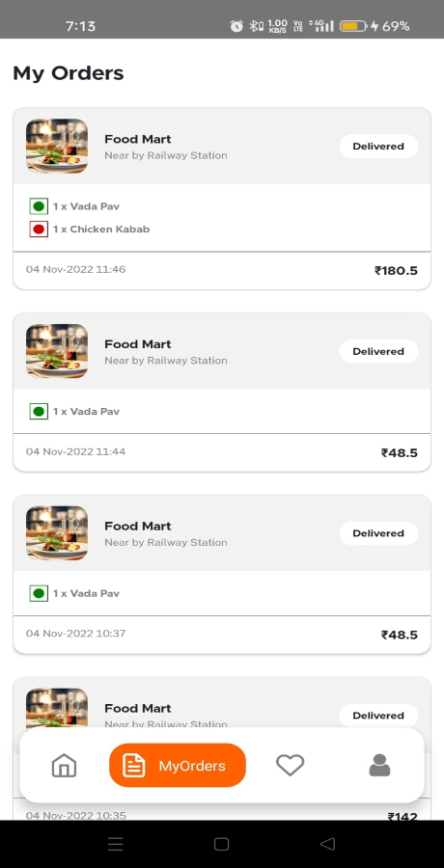Open the Profile person icon
This screenshot has height=868, width=444.
tap(379, 766)
